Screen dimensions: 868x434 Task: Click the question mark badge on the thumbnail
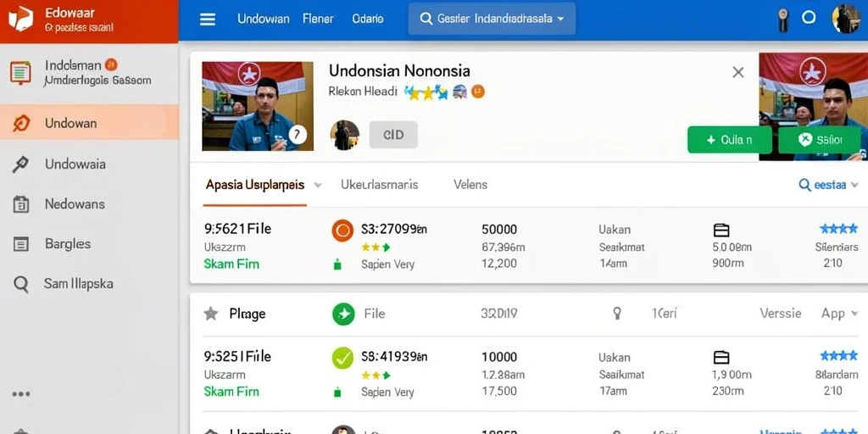(298, 134)
